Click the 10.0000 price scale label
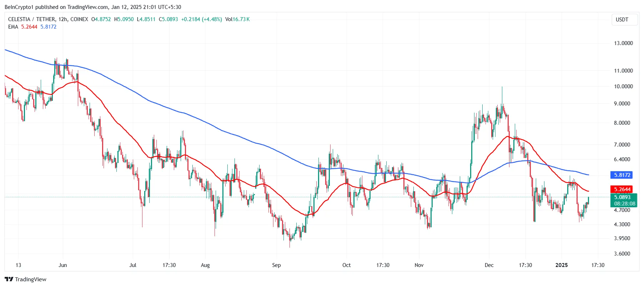This screenshot has width=644, height=287. 623,86
